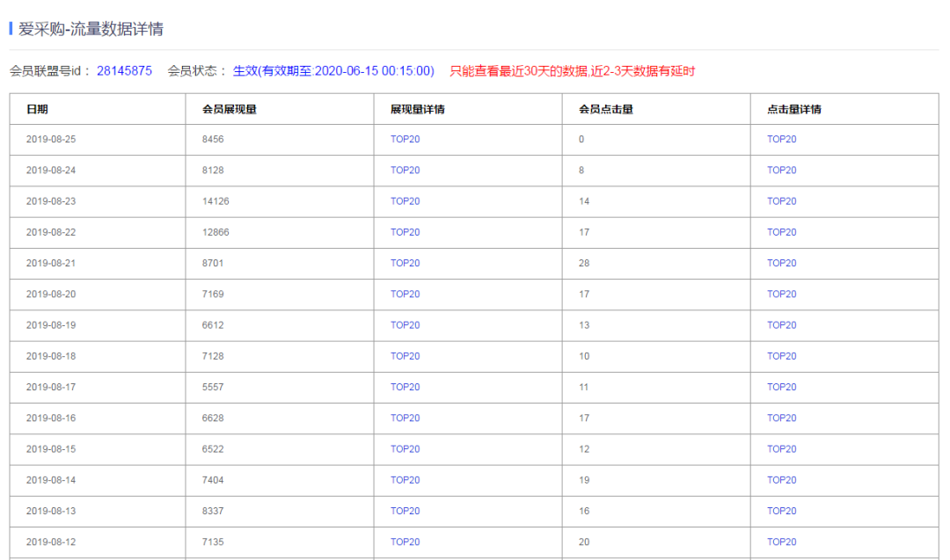
Task: Click 展现量详情 TOP20 for 2019-08-14
Action: coord(405,480)
